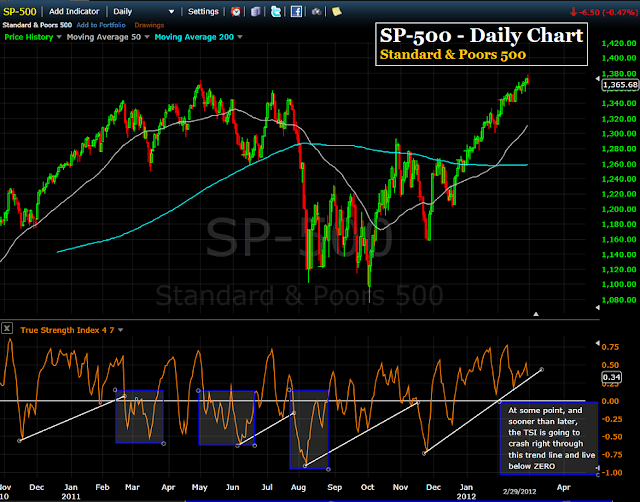Select the TSI annotation text note
The image size is (640, 502).
[x=549, y=438]
